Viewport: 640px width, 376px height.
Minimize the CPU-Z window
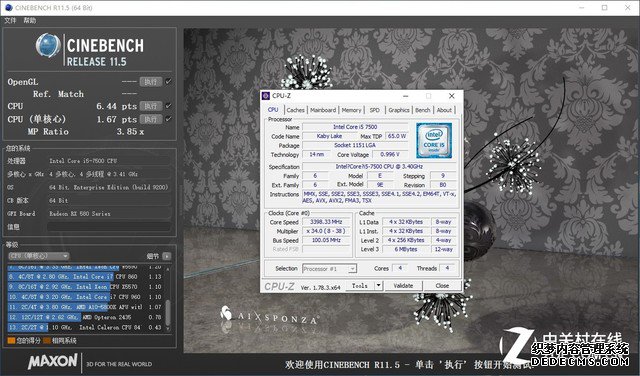(x=406, y=96)
